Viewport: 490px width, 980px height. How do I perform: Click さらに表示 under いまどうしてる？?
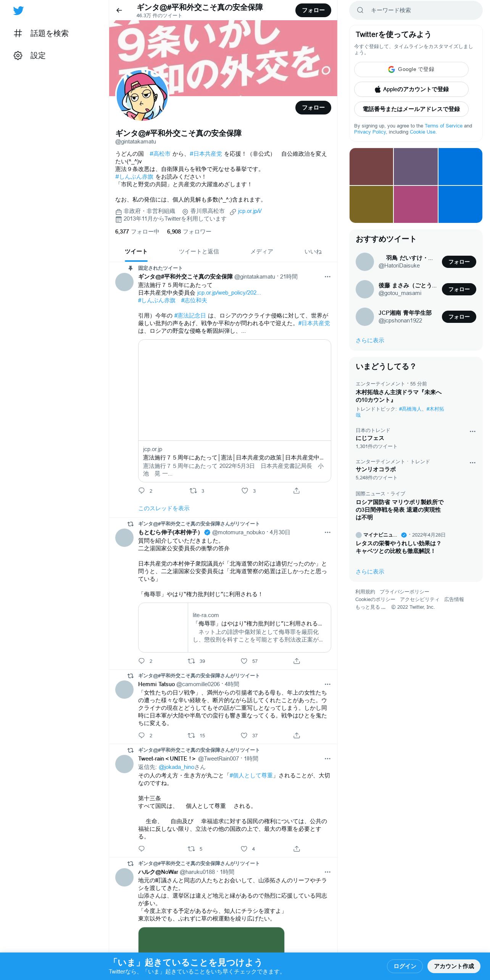pos(370,572)
